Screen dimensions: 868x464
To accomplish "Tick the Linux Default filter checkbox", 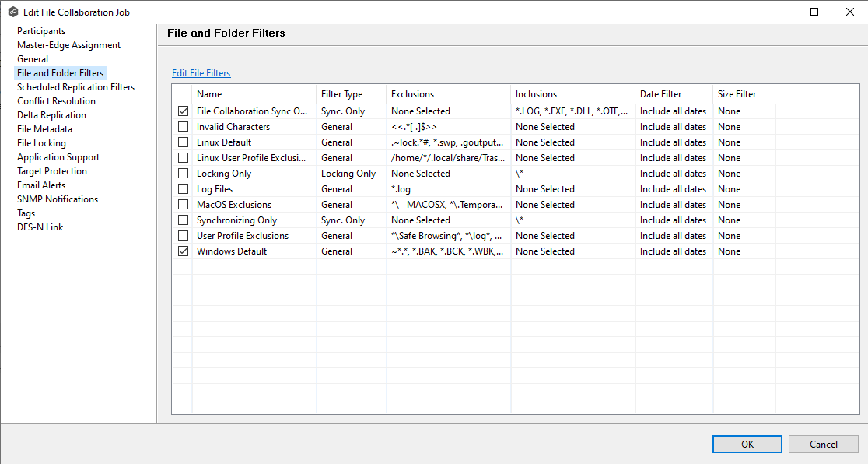I will point(183,142).
